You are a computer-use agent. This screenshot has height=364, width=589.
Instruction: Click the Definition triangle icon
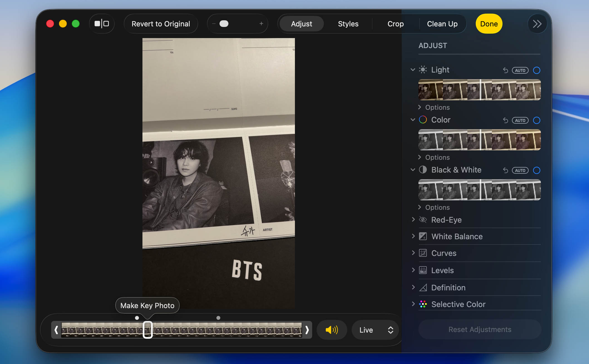point(423,288)
